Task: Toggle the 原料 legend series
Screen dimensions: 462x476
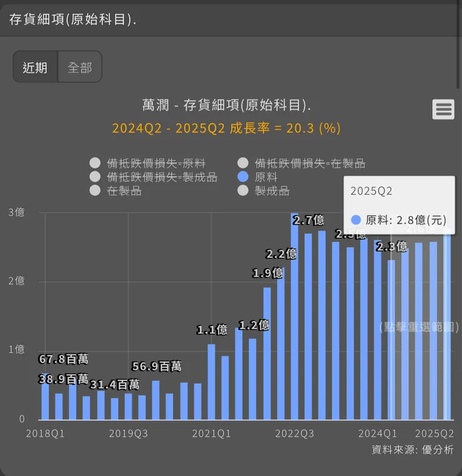Action: [257, 177]
